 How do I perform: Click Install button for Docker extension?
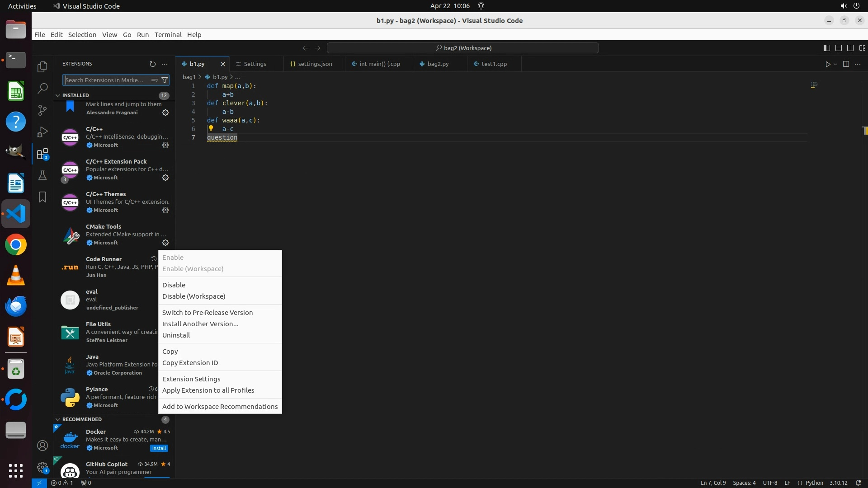(x=159, y=448)
